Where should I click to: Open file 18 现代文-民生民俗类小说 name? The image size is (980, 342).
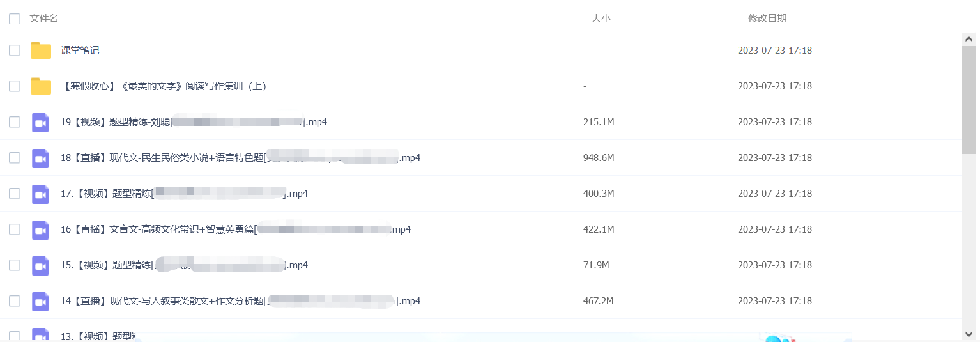click(240, 158)
